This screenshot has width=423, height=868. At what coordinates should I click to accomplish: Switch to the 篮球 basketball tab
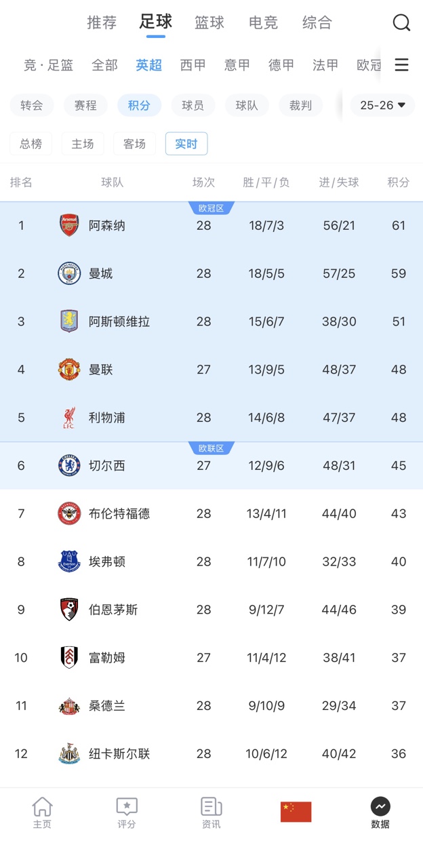point(209,22)
